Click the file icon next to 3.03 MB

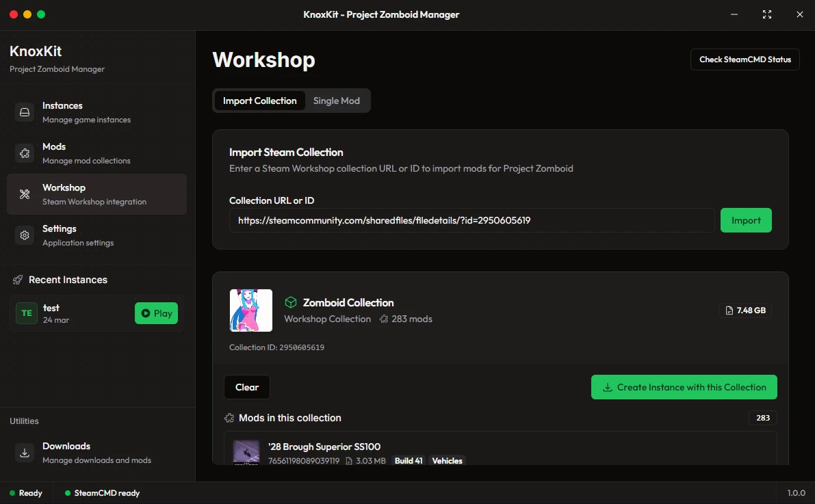(x=349, y=461)
